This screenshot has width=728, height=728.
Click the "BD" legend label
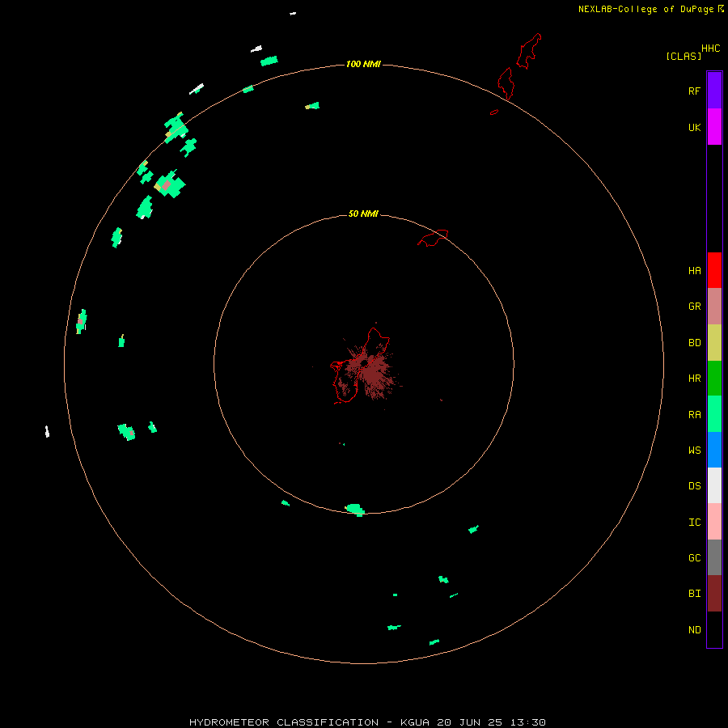click(x=695, y=343)
